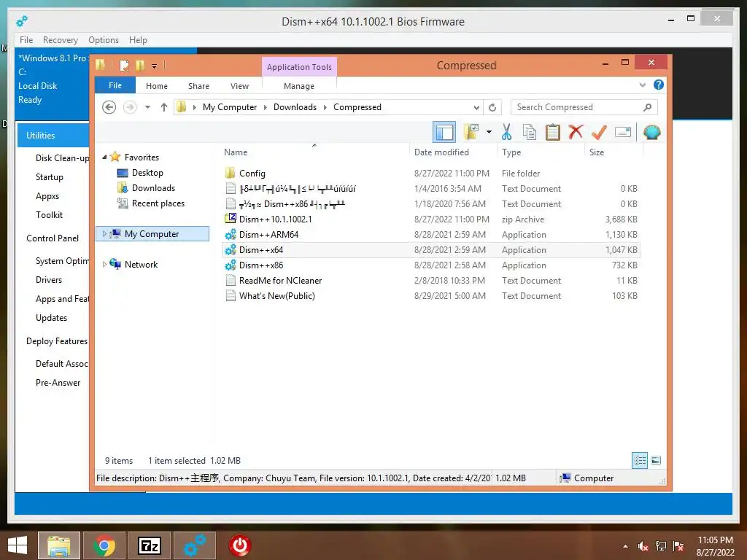Switch to details view icon in status bar
Viewport: 747px width, 560px height.
click(639, 460)
